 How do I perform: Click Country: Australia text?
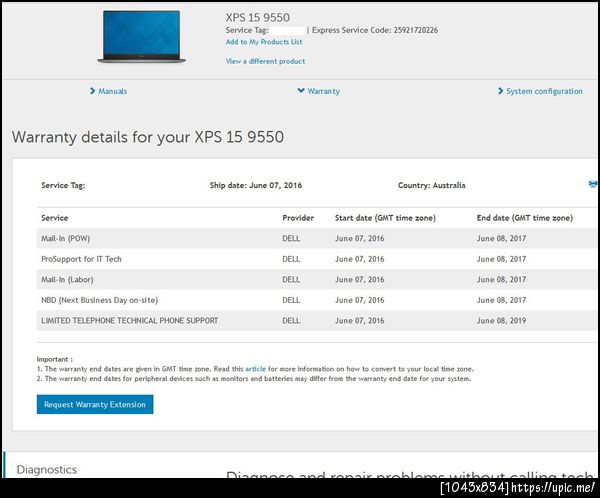432,185
